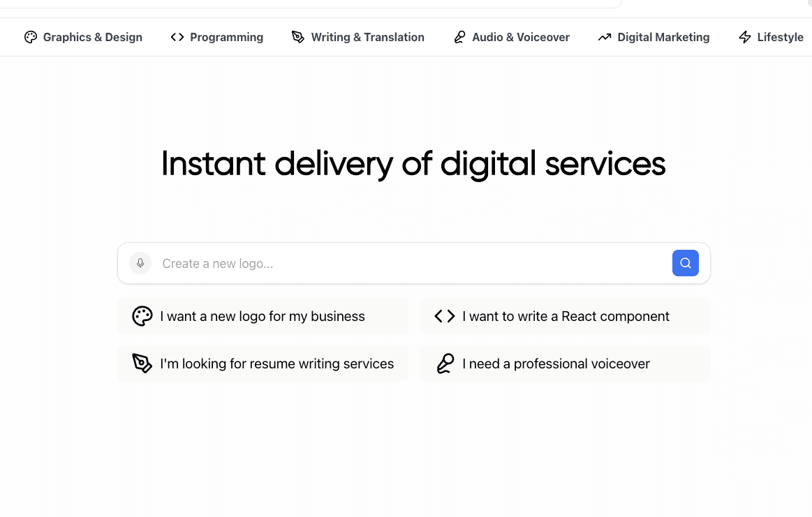Click the lightning bolt icon beside Lifestyle
This screenshot has height=517, width=812.
click(745, 37)
